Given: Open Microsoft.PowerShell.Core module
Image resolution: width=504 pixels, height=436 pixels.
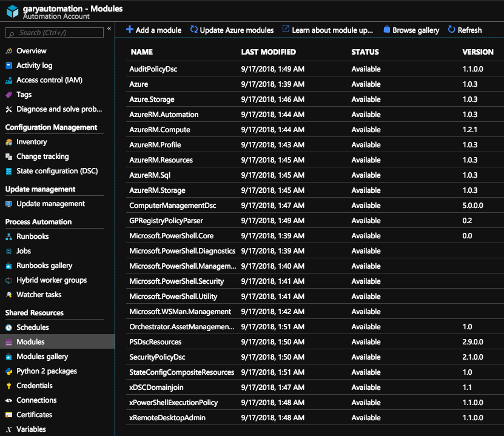Looking at the screenshot, I should click(x=315, y=235).
